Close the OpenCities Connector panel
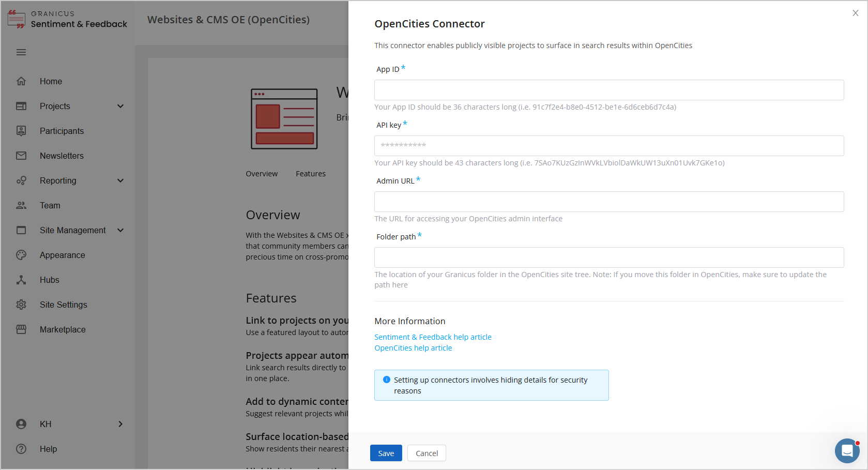868x470 pixels. [856, 13]
